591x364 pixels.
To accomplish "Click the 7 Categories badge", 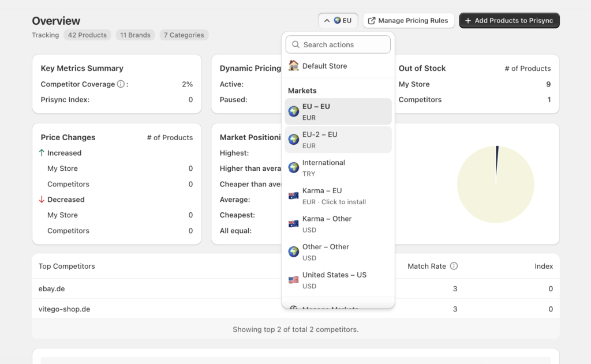I will pyautogui.click(x=184, y=35).
